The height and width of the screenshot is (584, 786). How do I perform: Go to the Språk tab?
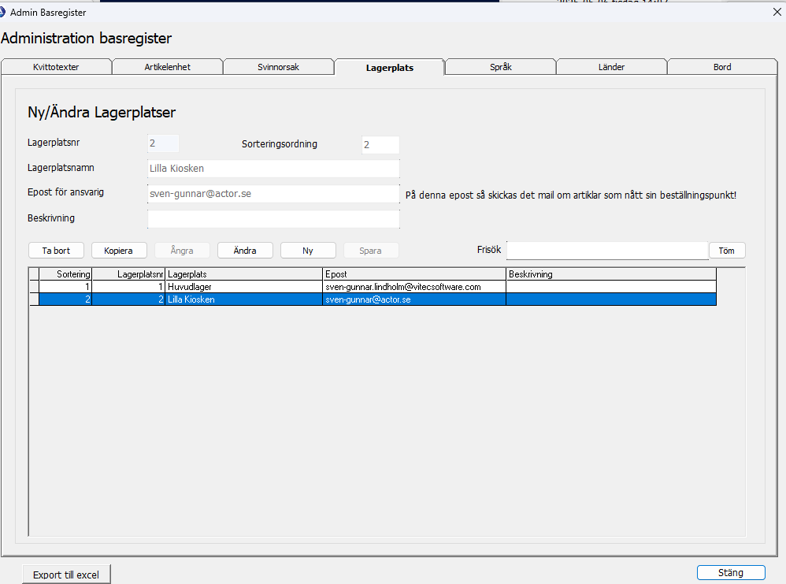(x=501, y=67)
